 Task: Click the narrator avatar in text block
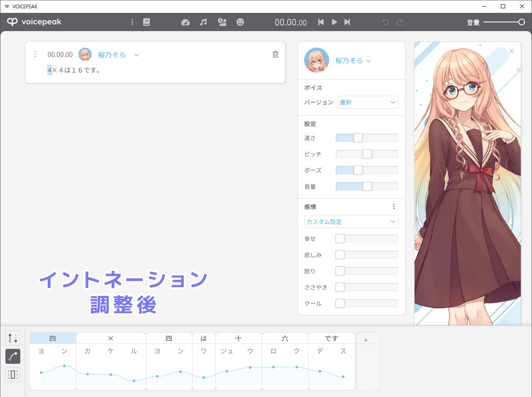(85, 54)
